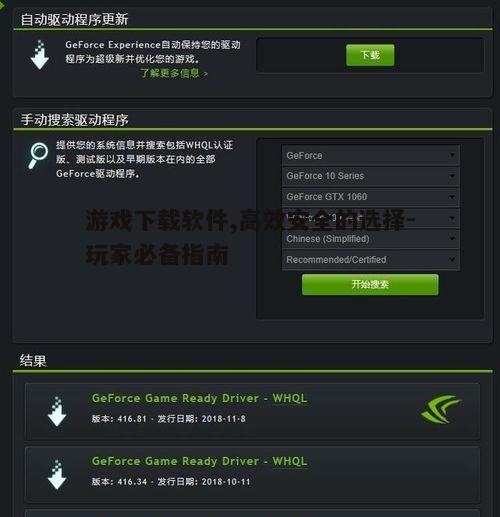The image size is (500, 517).
Task: Open the GeForce product type dropdown
Action: [x=370, y=155]
